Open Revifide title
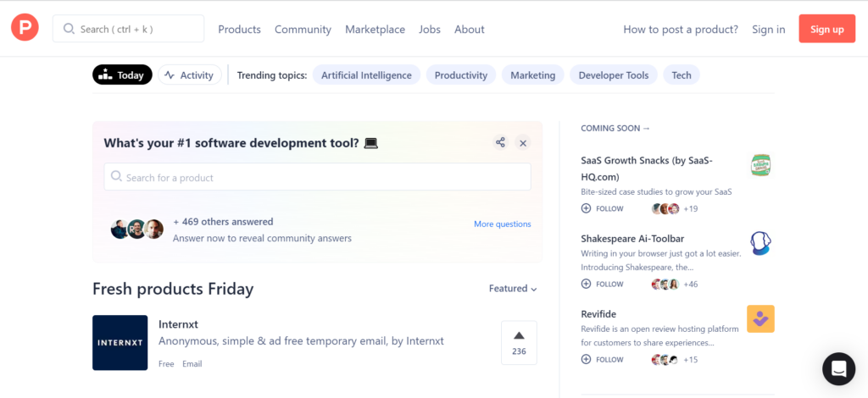Screen dimensions: 868x398 click(x=598, y=314)
